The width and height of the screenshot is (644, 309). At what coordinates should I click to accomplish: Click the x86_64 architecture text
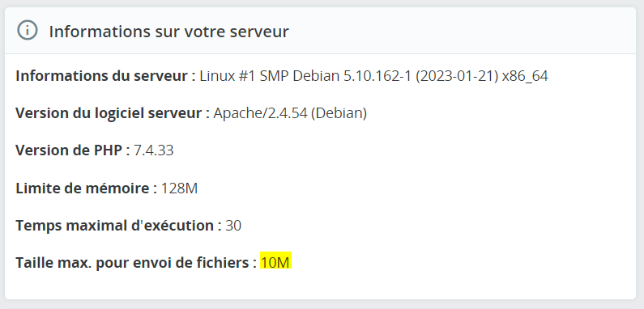click(x=525, y=76)
